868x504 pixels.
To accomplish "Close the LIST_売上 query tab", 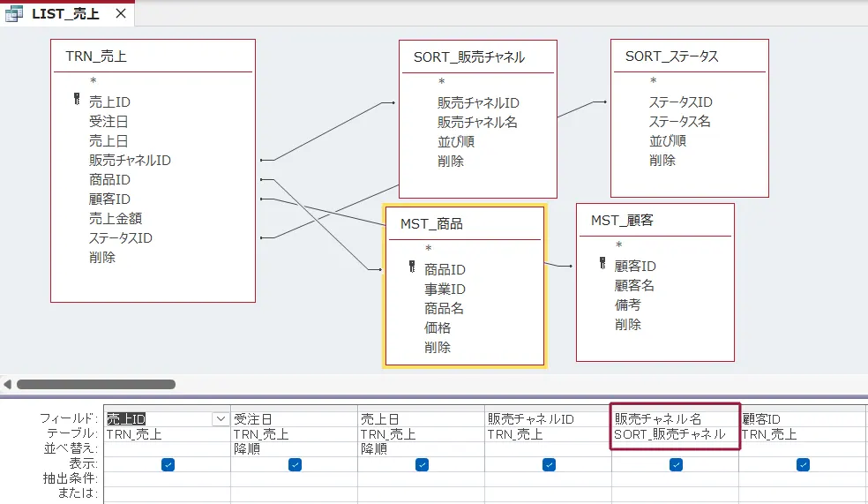I will click(121, 14).
